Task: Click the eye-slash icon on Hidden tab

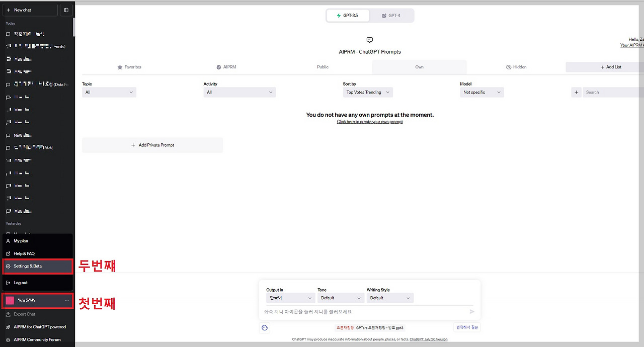Action: [x=509, y=67]
